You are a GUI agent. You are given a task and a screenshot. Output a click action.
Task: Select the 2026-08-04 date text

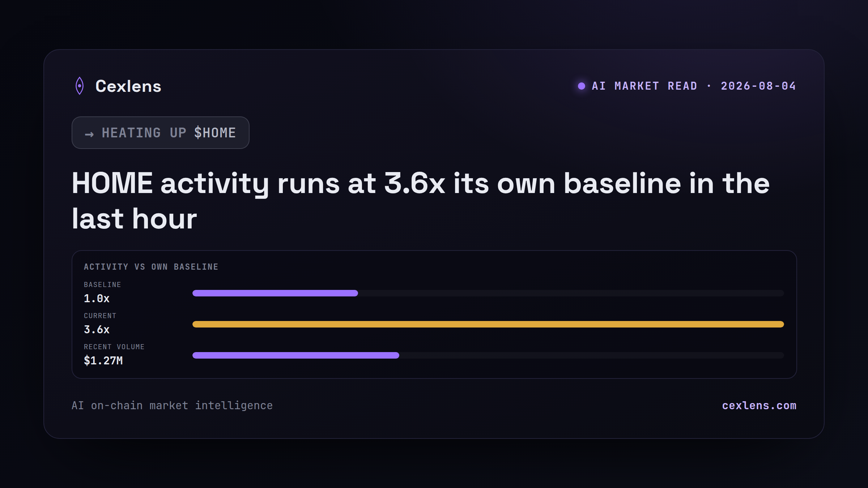pos(758,86)
